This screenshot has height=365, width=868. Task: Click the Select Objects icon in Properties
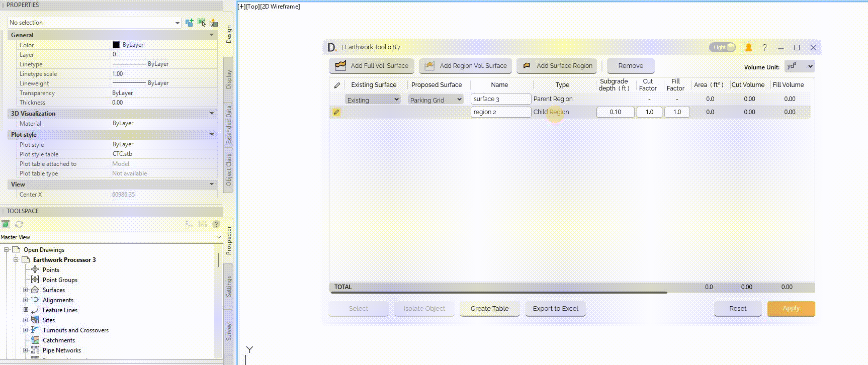click(x=202, y=23)
